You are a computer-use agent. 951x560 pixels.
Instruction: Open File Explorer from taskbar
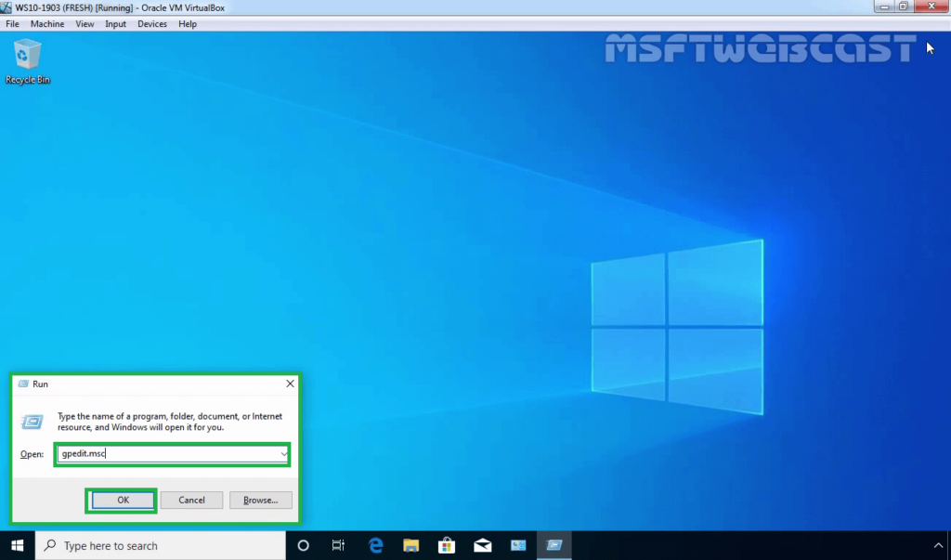click(x=411, y=545)
